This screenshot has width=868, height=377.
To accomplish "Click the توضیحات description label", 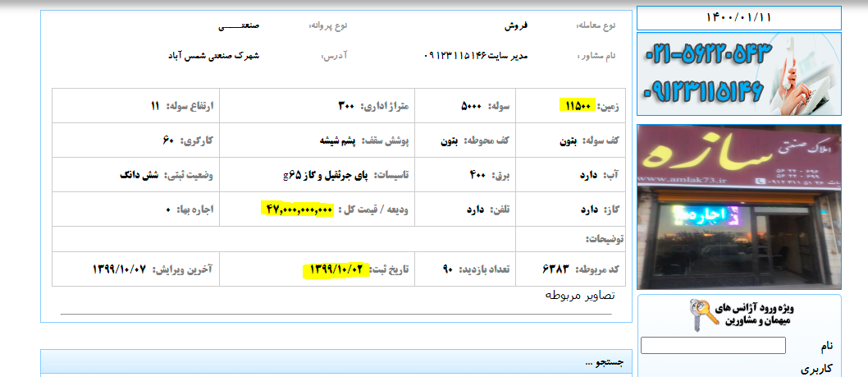I will pyautogui.click(x=604, y=239).
